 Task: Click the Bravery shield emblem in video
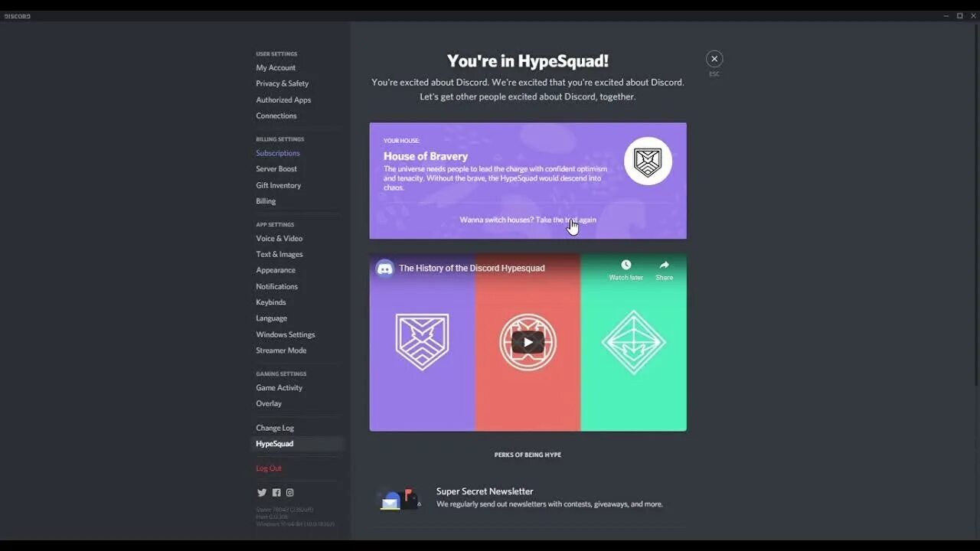[422, 342]
